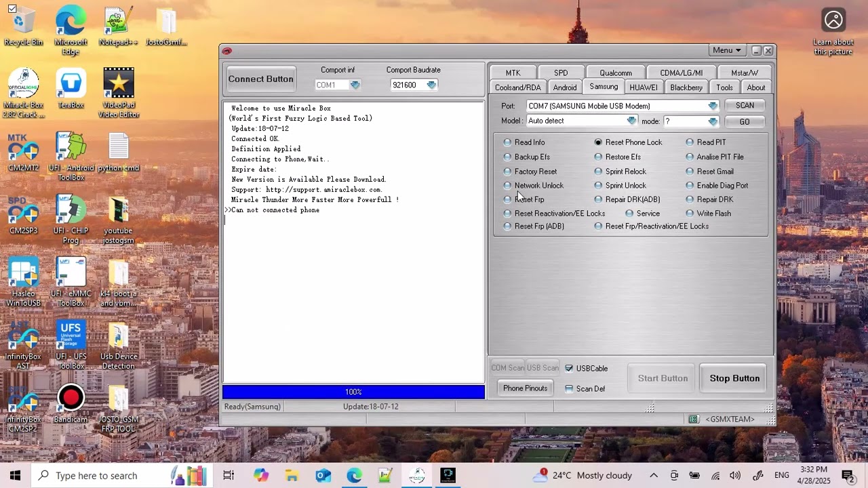Open the CM2SP3 desktop shortcut
Viewport: 868px width, 488px height.
[23, 216]
